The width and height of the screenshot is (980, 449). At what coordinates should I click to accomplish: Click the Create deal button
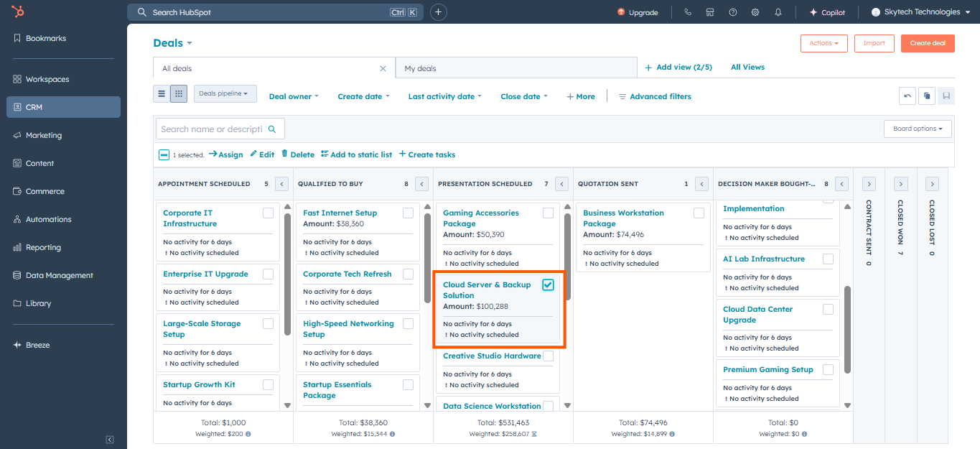927,43
